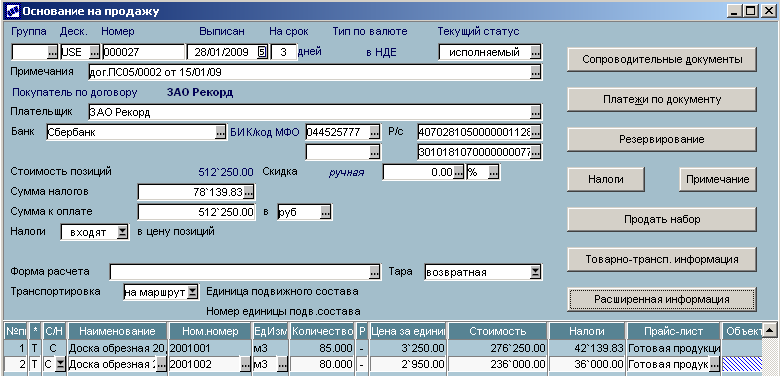Open status lookup beside исполняемый
Viewport: 780px width, 376px height.
pos(535,52)
